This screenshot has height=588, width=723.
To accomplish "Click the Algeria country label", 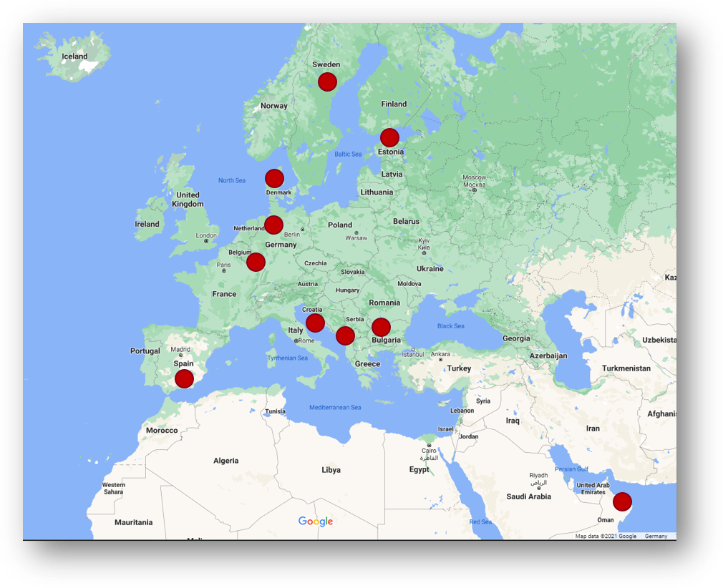I will tap(225, 461).
